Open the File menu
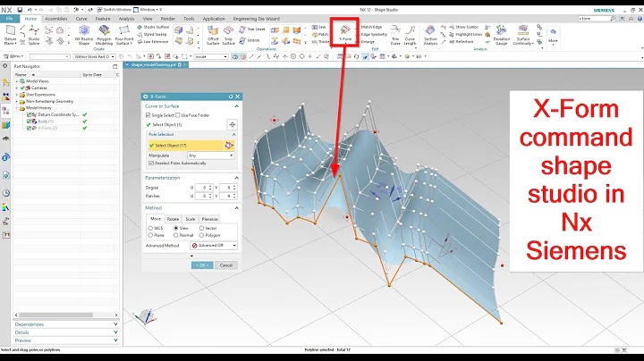This screenshot has width=644, height=361. pyautogui.click(x=10, y=19)
